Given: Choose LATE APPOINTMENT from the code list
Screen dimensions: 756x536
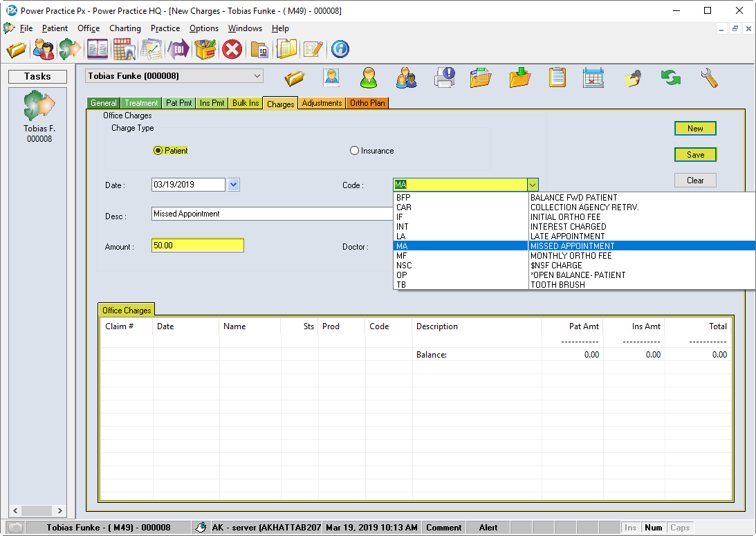Looking at the screenshot, I should tap(567, 236).
